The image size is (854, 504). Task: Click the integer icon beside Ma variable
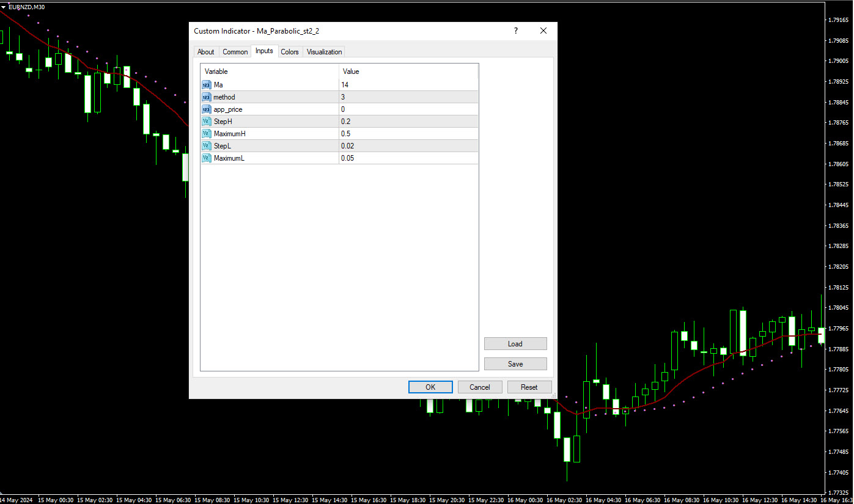tap(206, 85)
